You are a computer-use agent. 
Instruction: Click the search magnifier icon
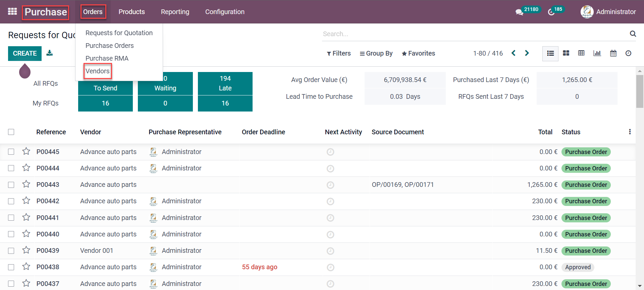[633, 33]
